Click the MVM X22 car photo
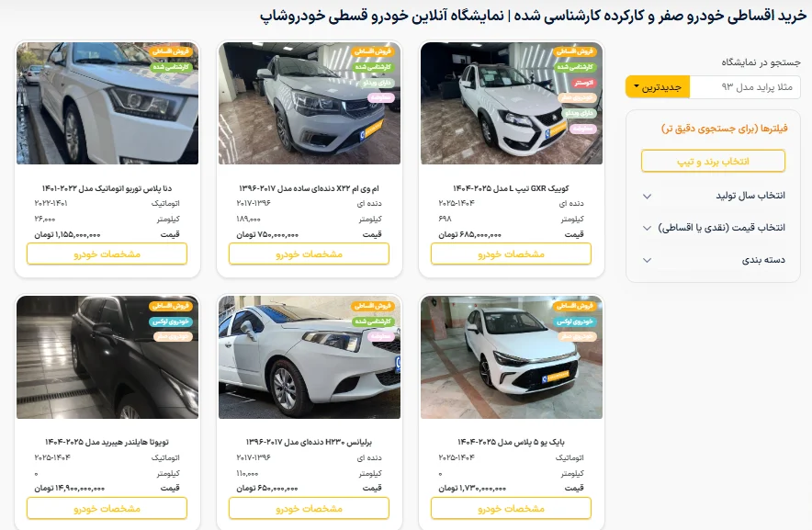 310,104
